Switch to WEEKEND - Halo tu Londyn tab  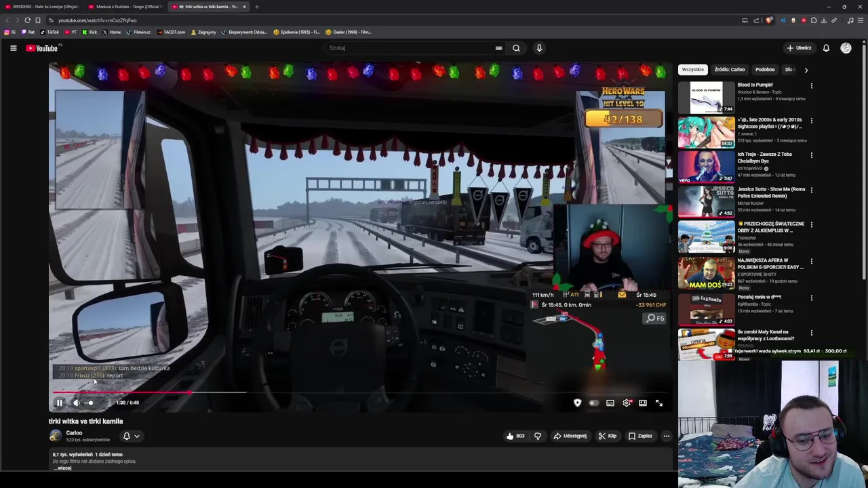pyautogui.click(x=42, y=7)
